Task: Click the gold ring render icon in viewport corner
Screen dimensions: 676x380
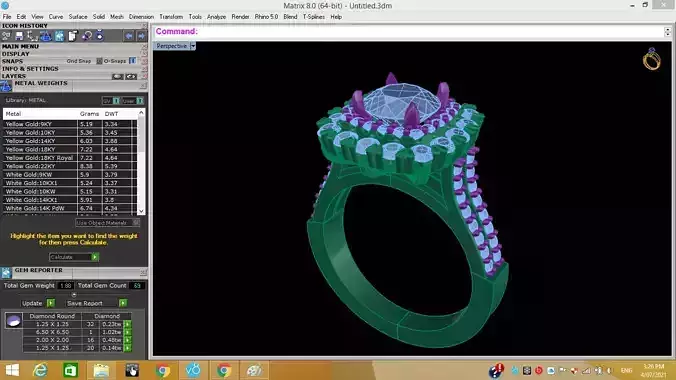Action: coord(651,59)
